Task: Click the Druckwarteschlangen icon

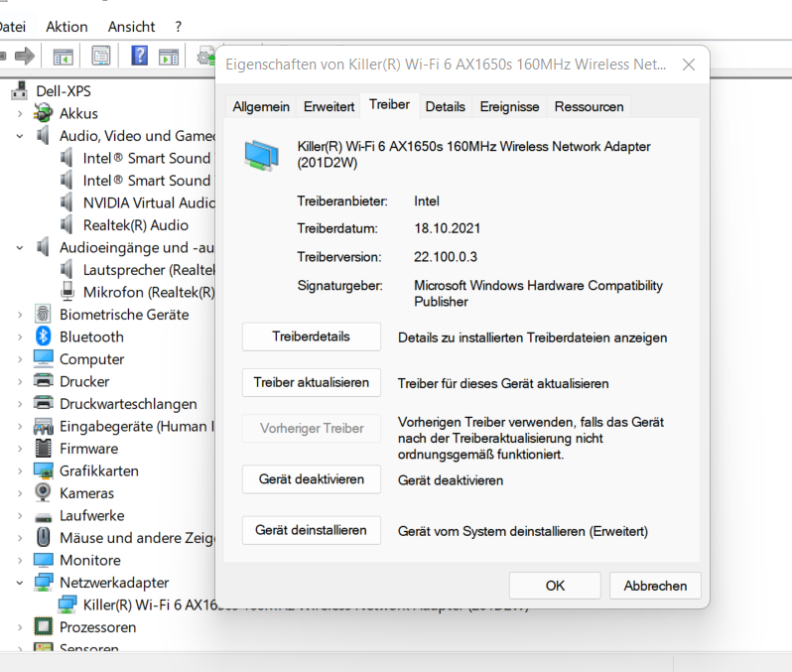Action: point(44,403)
